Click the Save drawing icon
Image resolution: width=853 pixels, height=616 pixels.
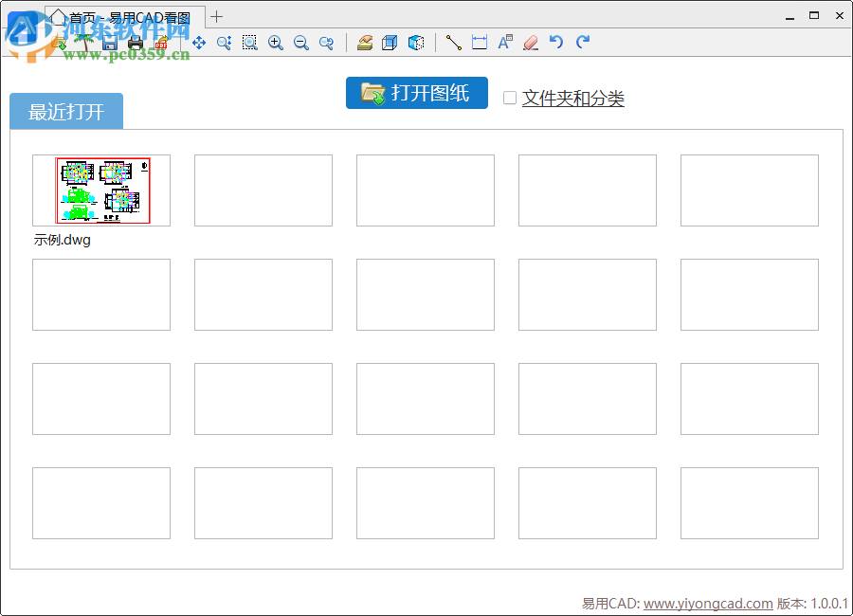click(110, 43)
